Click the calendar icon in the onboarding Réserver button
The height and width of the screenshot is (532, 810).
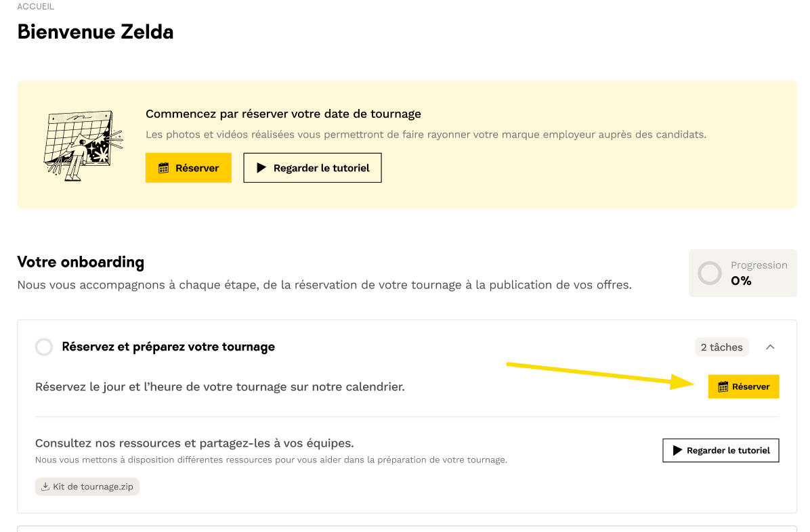(723, 386)
